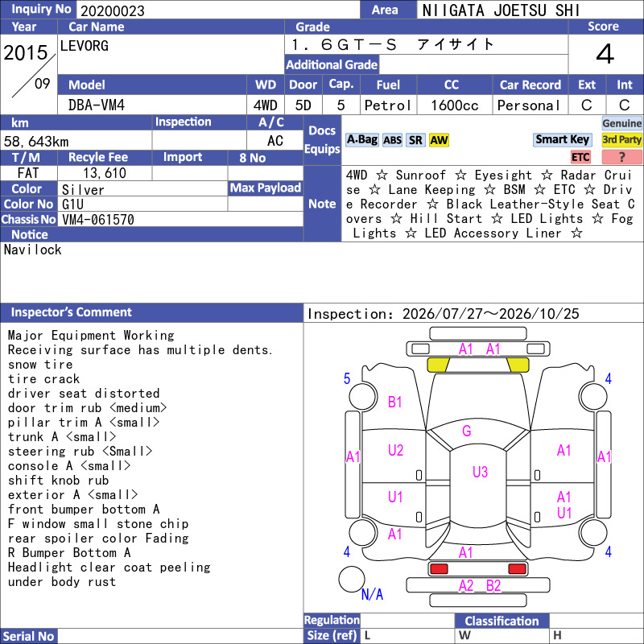This screenshot has width=644, height=644.
Task: Click the model DBA-VM4
Action: coord(96,105)
